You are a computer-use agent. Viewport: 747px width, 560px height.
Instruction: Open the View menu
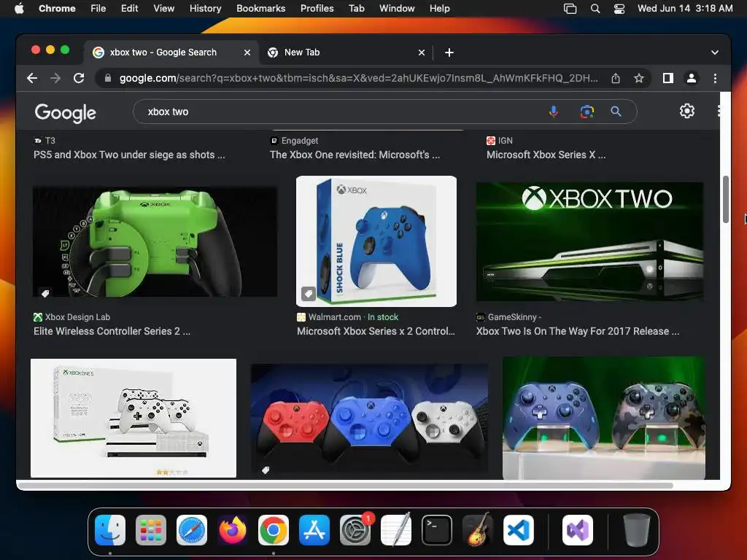pos(163,8)
